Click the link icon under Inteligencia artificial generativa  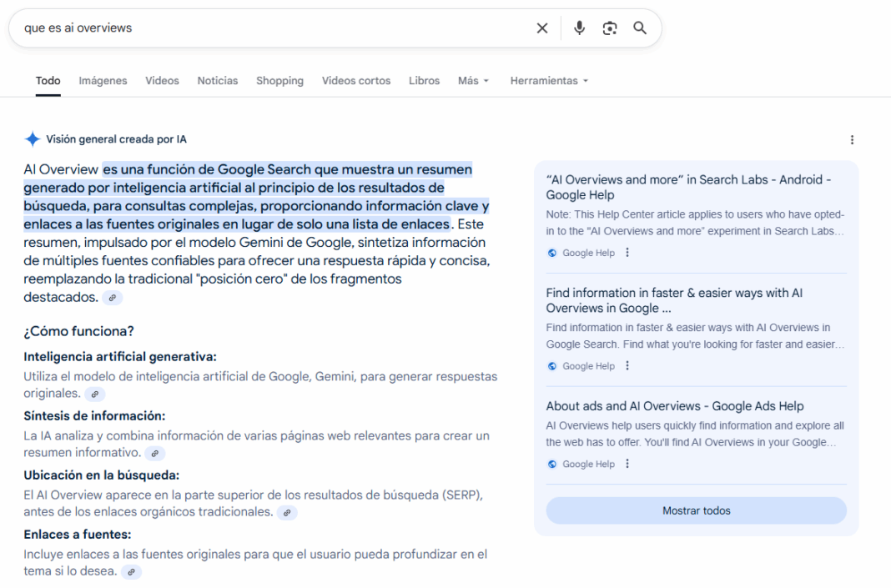(95, 394)
